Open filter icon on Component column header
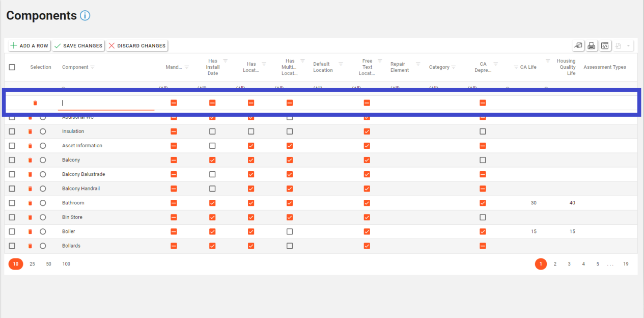This screenshot has height=318, width=644. click(93, 67)
